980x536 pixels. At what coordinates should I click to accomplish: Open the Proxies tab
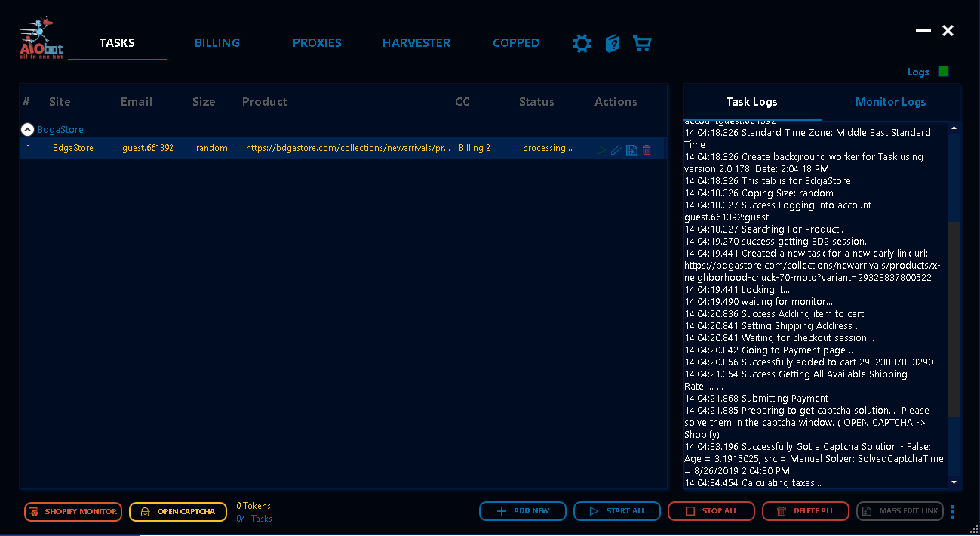[x=317, y=43]
